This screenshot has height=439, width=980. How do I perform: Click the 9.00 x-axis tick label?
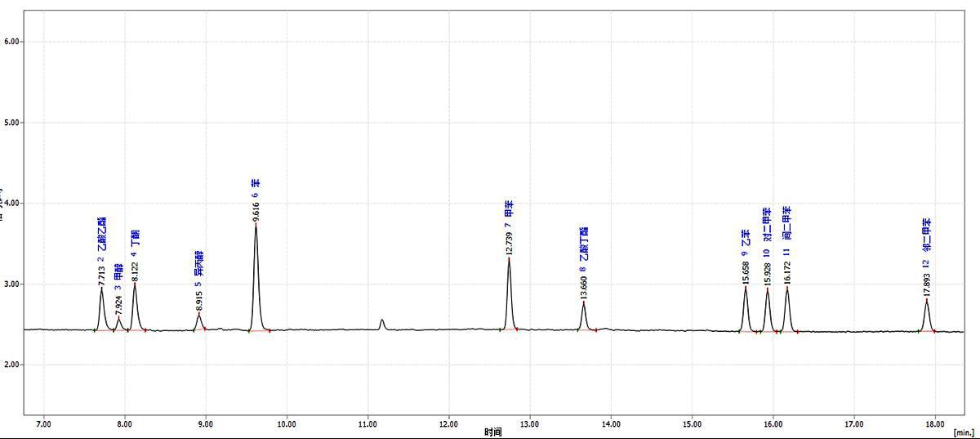pos(206,423)
